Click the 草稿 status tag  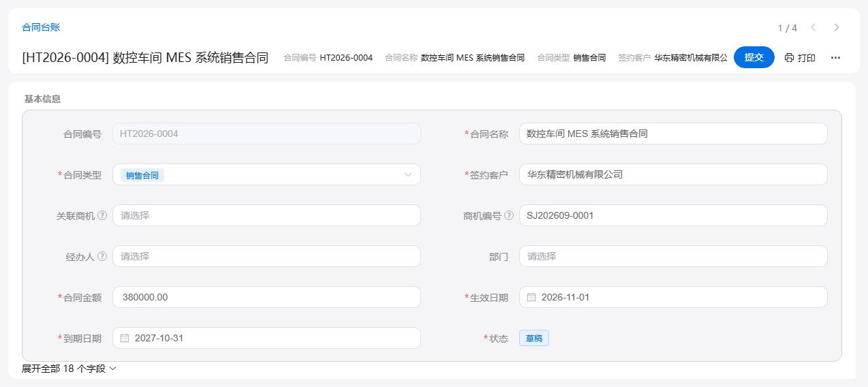(x=534, y=338)
